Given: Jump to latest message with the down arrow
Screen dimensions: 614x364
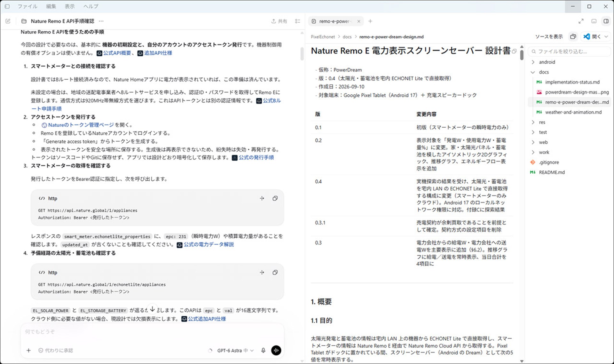Looking at the screenshot, I should point(153,309).
